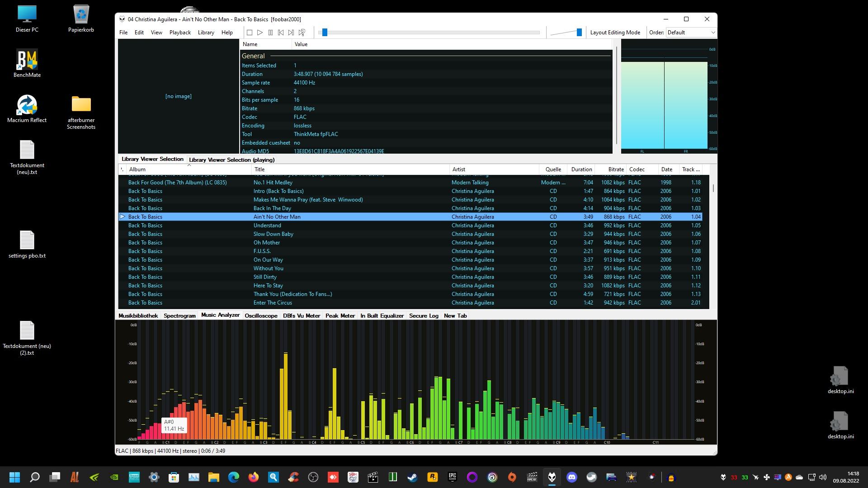Image resolution: width=868 pixels, height=488 pixels.
Task: Open the DBfs Vu Meter tab
Action: (x=302, y=316)
